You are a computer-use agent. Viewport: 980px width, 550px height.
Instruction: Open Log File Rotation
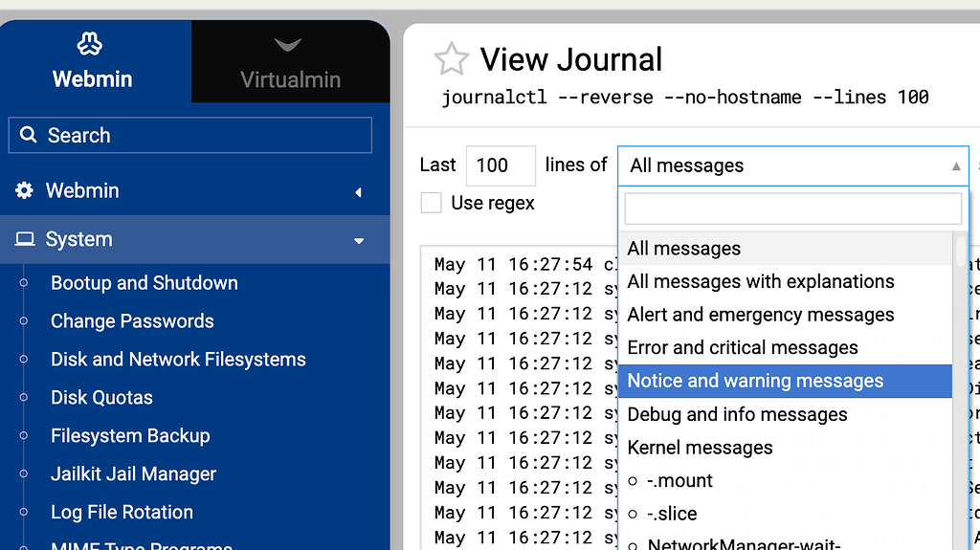(x=122, y=511)
